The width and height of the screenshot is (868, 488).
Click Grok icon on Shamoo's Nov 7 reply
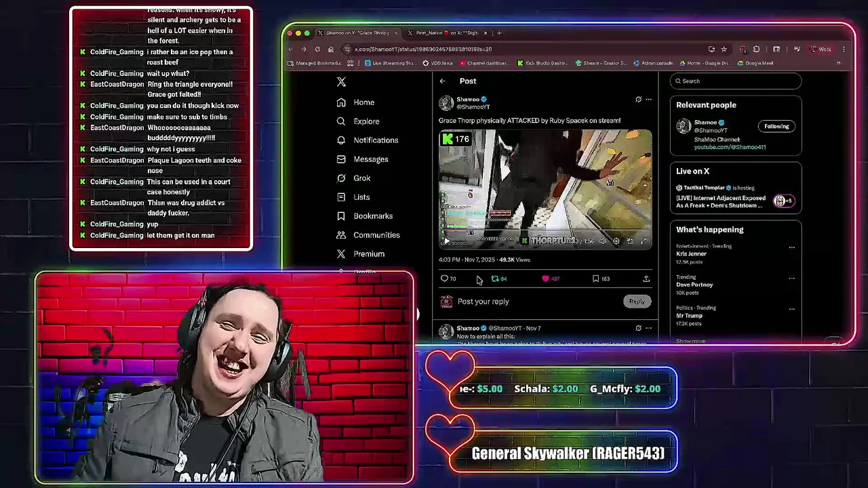tap(638, 328)
